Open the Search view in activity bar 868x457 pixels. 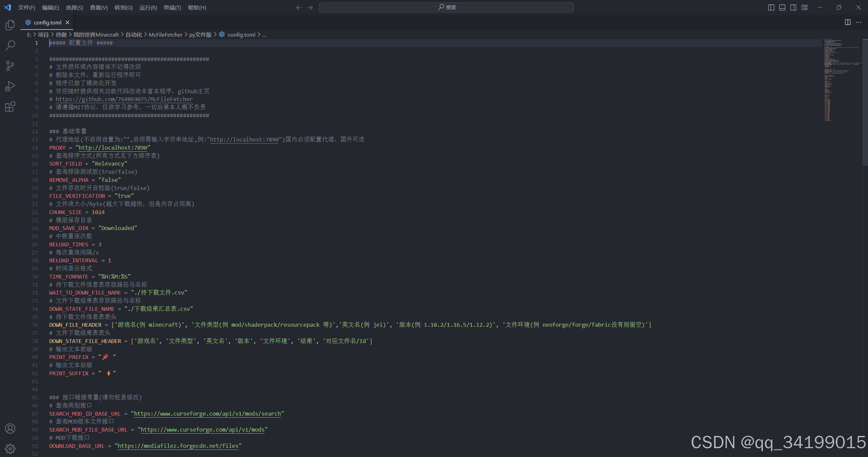10,45
